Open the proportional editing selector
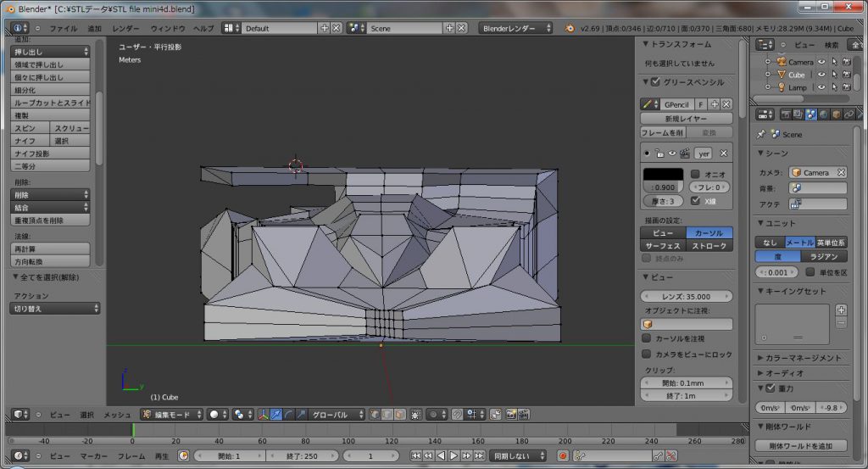 (x=437, y=414)
